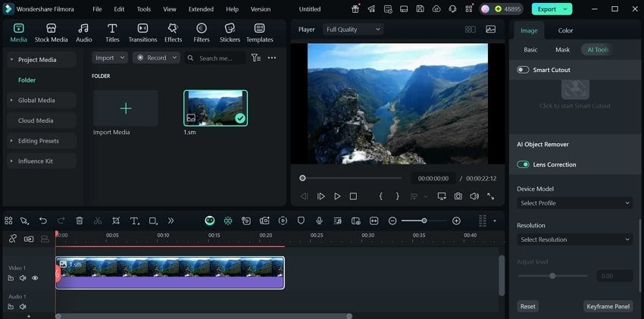Open the Device Model Select Profile dropdown
Screen dimensions: 644x319
pyautogui.click(x=574, y=203)
